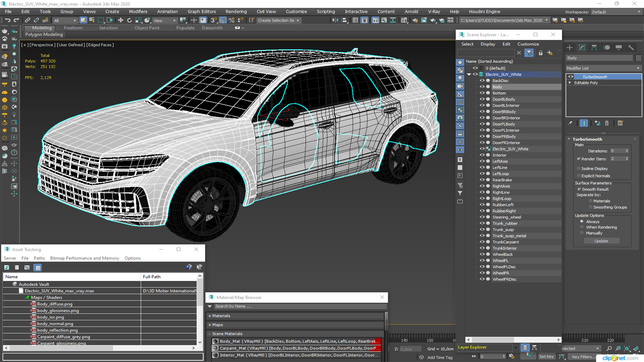Click Refresh icon in Asset Tracking
644x362 pixels.
[x=7, y=267]
